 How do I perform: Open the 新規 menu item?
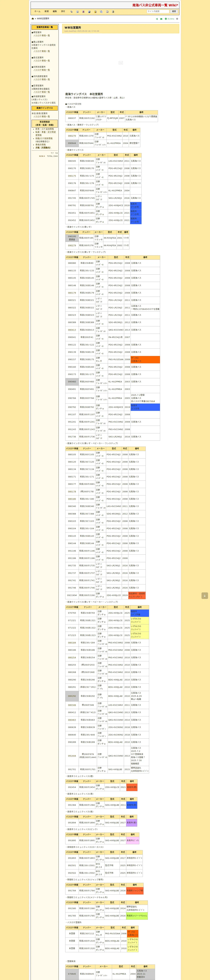pyautogui.click(x=46, y=11)
